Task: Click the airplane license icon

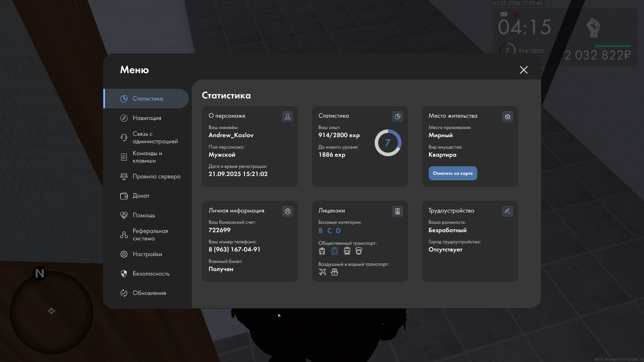Action: tap(322, 272)
